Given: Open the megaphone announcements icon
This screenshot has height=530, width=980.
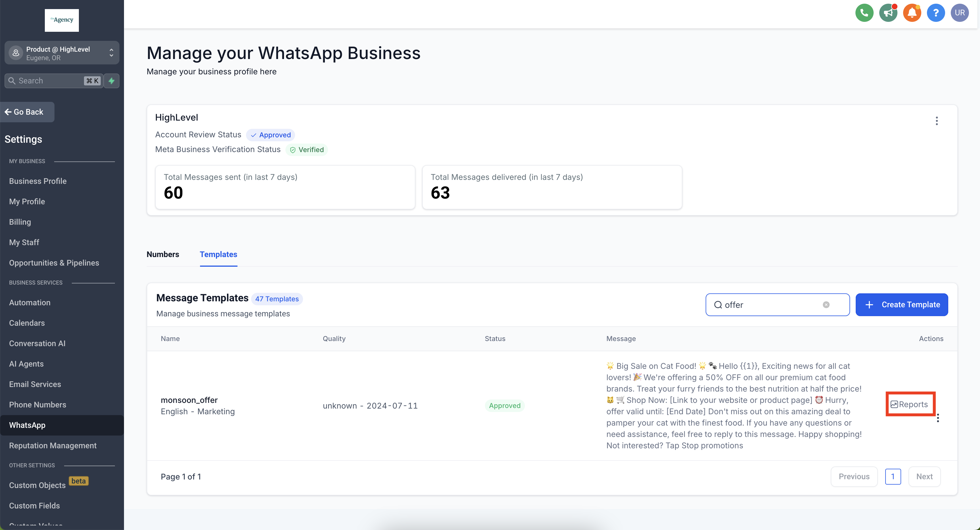Looking at the screenshot, I should coord(888,13).
